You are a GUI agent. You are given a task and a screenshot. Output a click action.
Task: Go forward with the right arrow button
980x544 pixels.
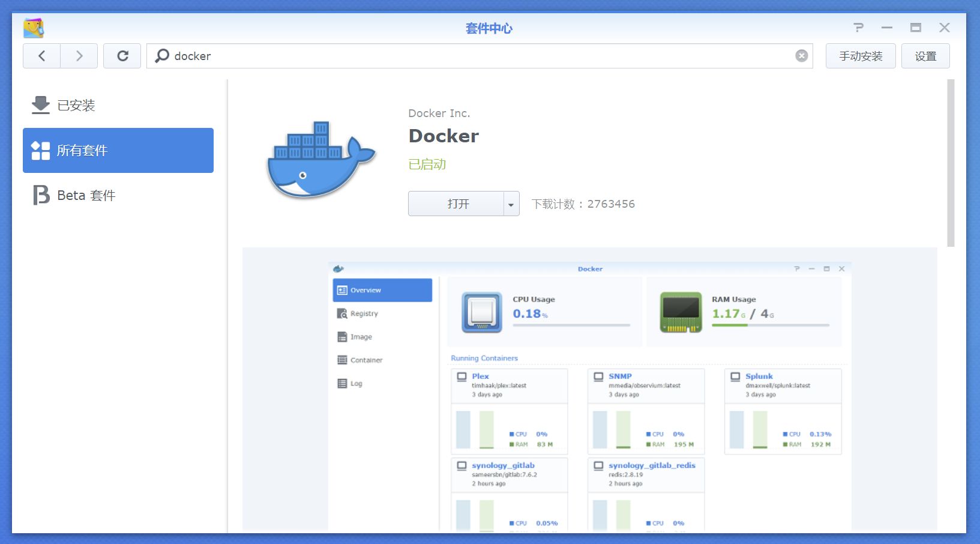79,56
